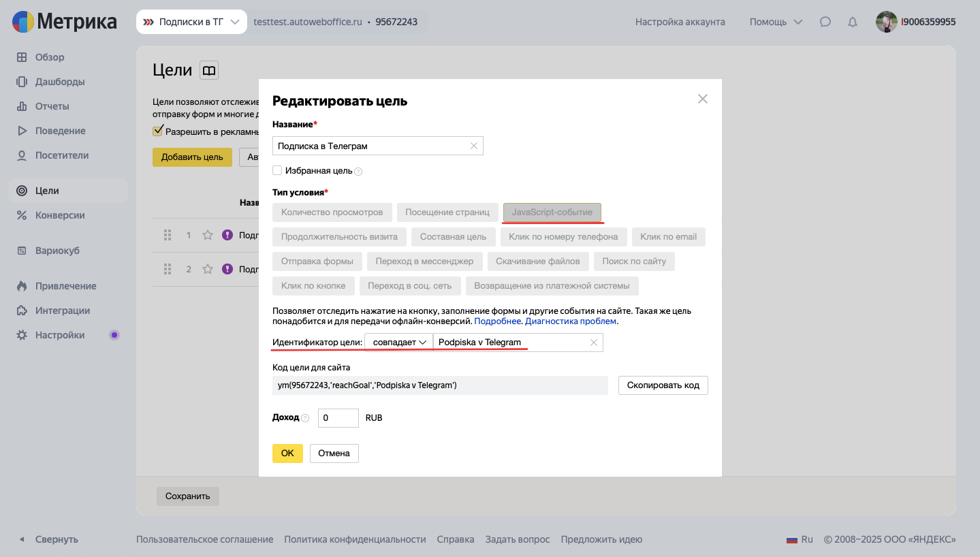
Task: Select Отправка формы condition type
Action: (x=317, y=261)
